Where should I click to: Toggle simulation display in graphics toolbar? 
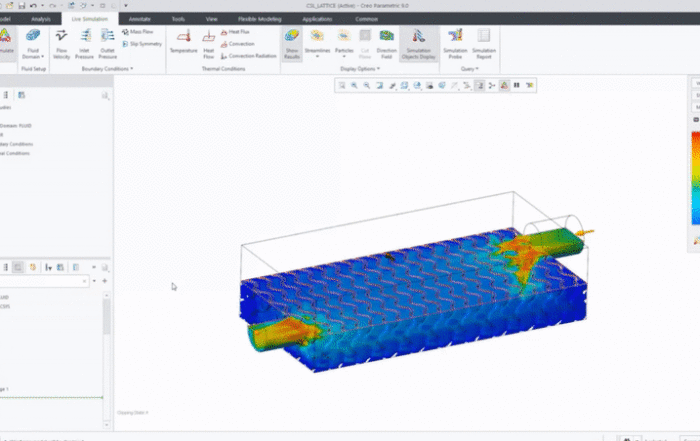[x=504, y=85]
